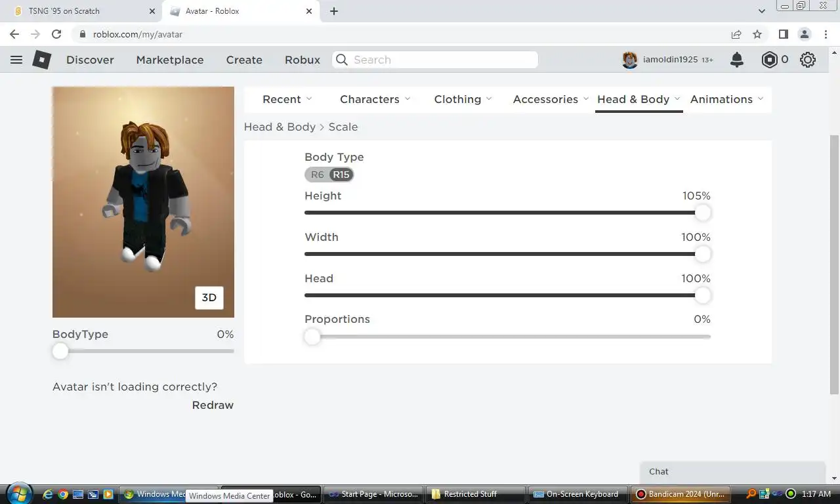
Task: Bookmark this page with star icon
Action: 757,34
